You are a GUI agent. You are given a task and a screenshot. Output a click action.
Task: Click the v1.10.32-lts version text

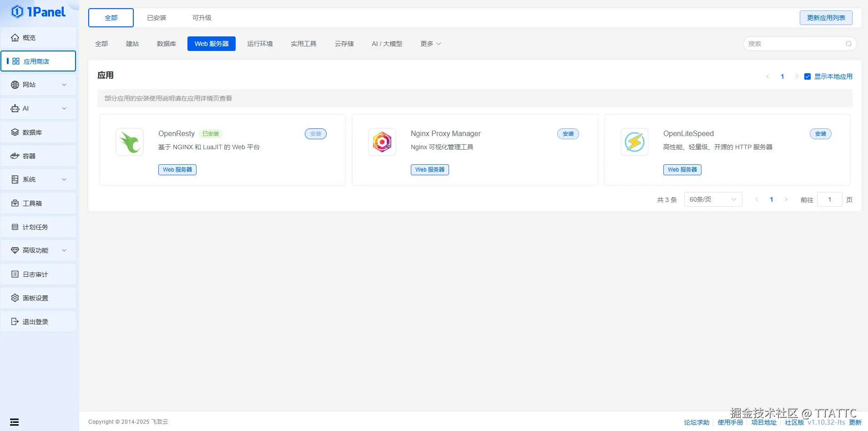click(x=826, y=422)
